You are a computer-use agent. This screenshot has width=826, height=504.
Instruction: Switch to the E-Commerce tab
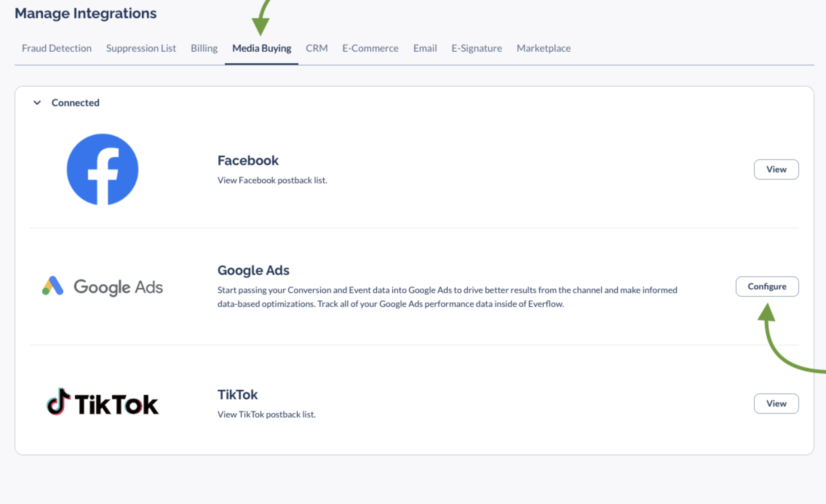pyautogui.click(x=370, y=48)
